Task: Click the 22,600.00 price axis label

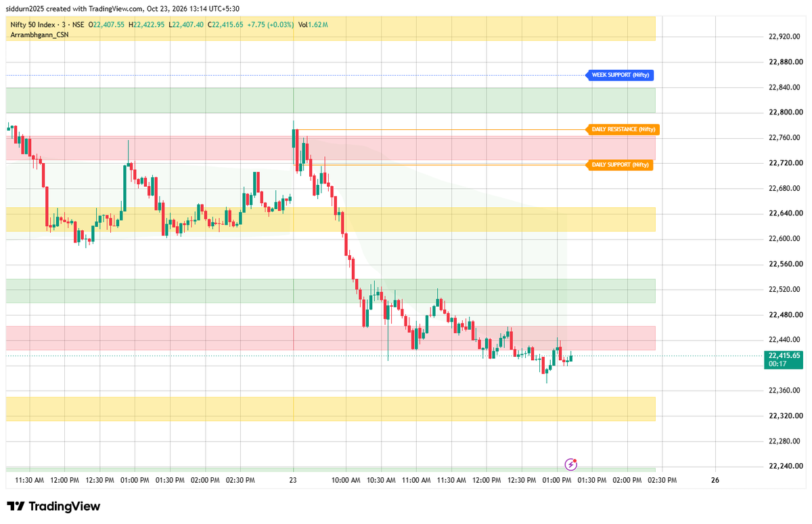Action: 786,239
